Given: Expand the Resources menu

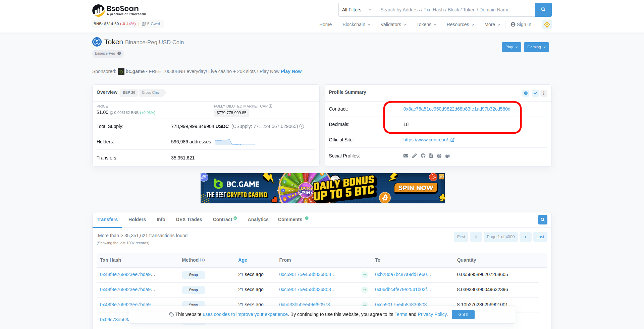Looking at the screenshot, I should [460, 24].
